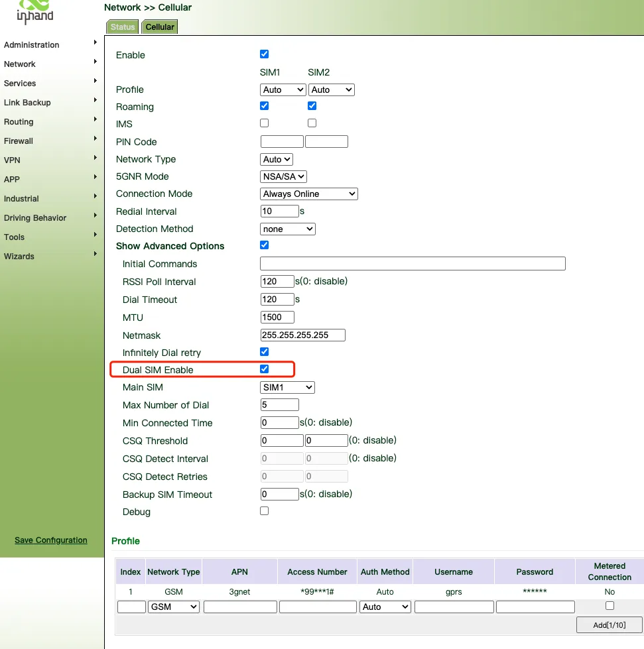This screenshot has height=649, width=644.
Task: Open the Industrial sidebar menu
Action: [21, 199]
